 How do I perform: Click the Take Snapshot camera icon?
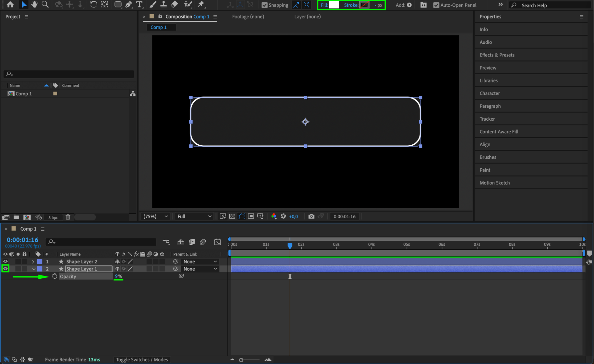pos(311,216)
